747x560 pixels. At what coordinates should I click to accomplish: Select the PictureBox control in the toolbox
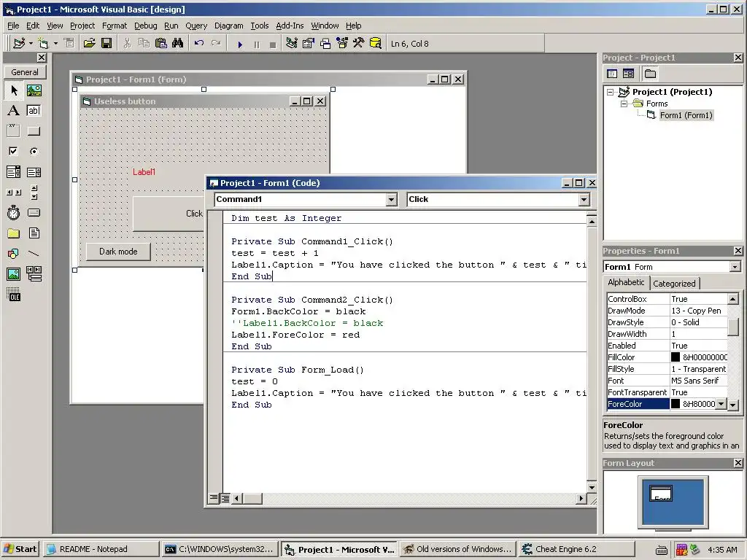pyautogui.click(x=34, y=90)
